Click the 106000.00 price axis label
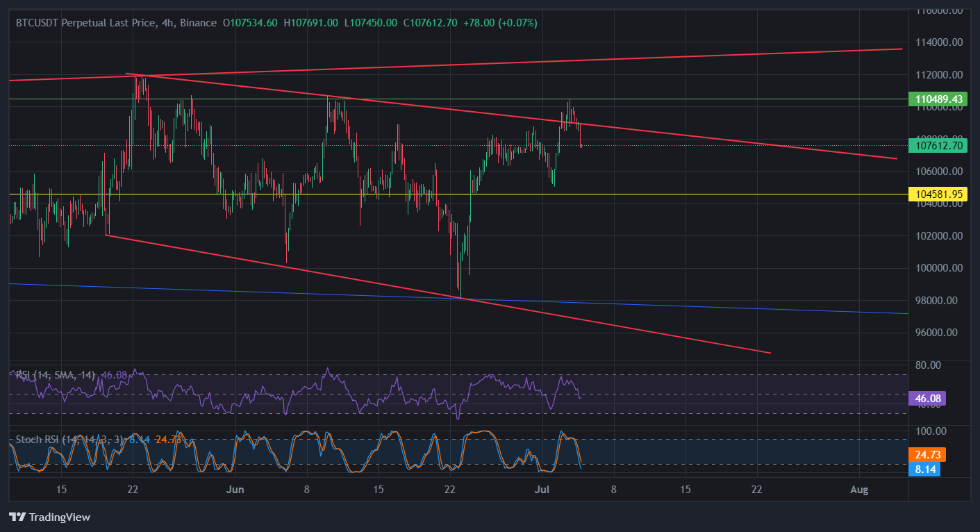980x532 pixels. pos(939,171)
